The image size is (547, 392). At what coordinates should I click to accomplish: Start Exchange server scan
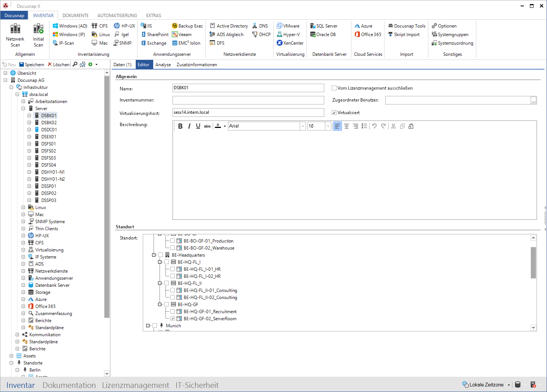coord(154,43)
